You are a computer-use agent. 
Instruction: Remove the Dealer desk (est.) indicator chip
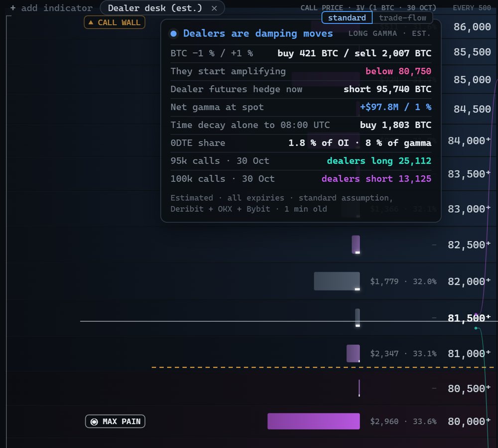coord(214,8)
